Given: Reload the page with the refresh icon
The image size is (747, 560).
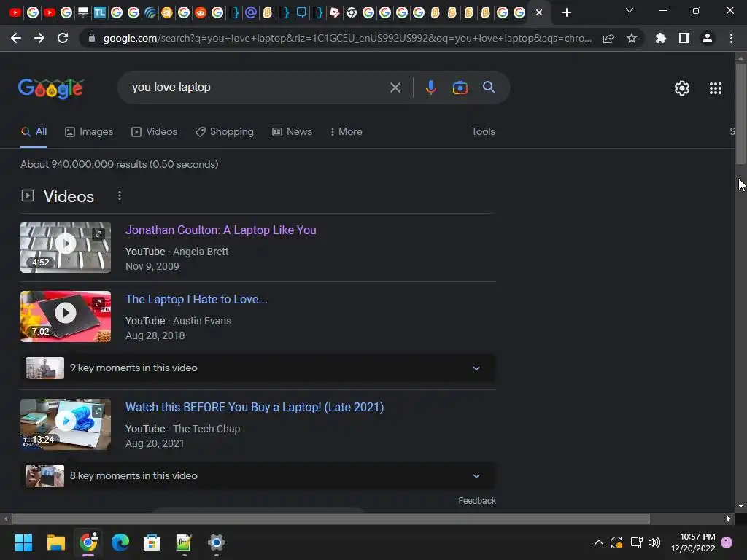Looking at the screenshot, I should tap(63, 38).
